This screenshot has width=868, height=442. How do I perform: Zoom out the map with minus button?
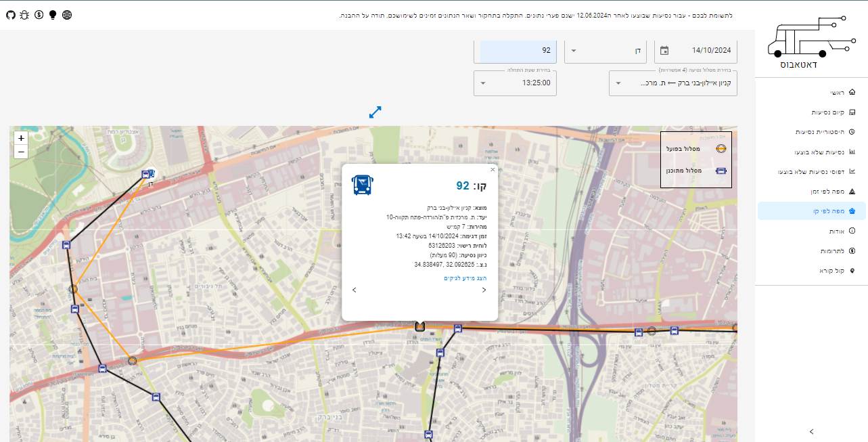(21, 152)
